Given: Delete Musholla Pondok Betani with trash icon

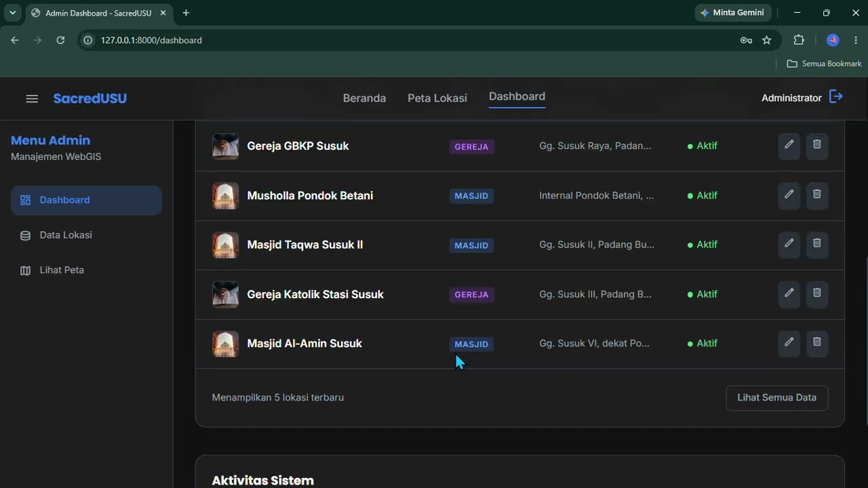Looking at the screenshot, I should (817, 195).
